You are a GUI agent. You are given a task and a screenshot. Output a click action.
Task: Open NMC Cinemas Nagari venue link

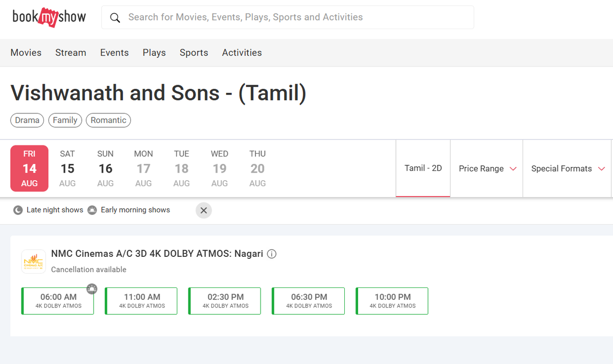pos(157,254)
